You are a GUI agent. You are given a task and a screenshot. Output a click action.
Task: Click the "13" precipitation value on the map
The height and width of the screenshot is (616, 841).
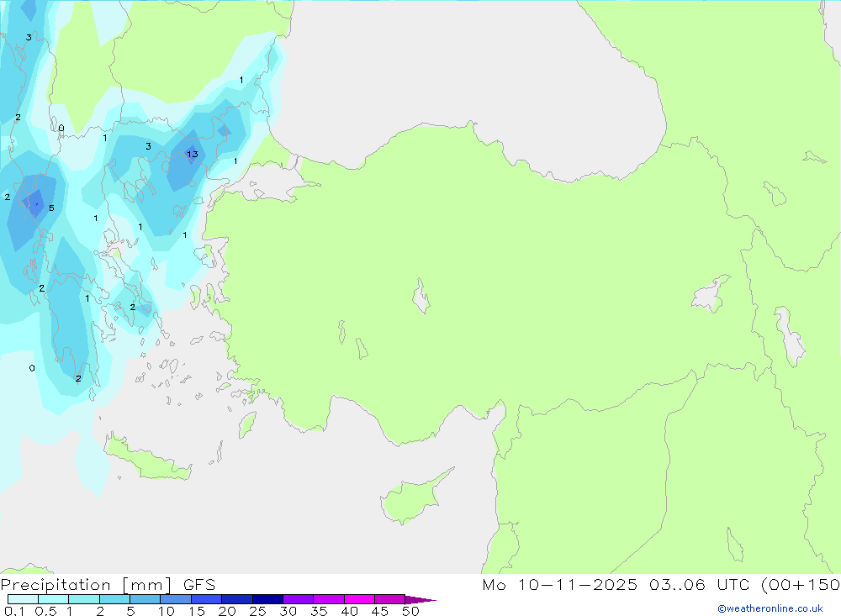pos(193,155)
